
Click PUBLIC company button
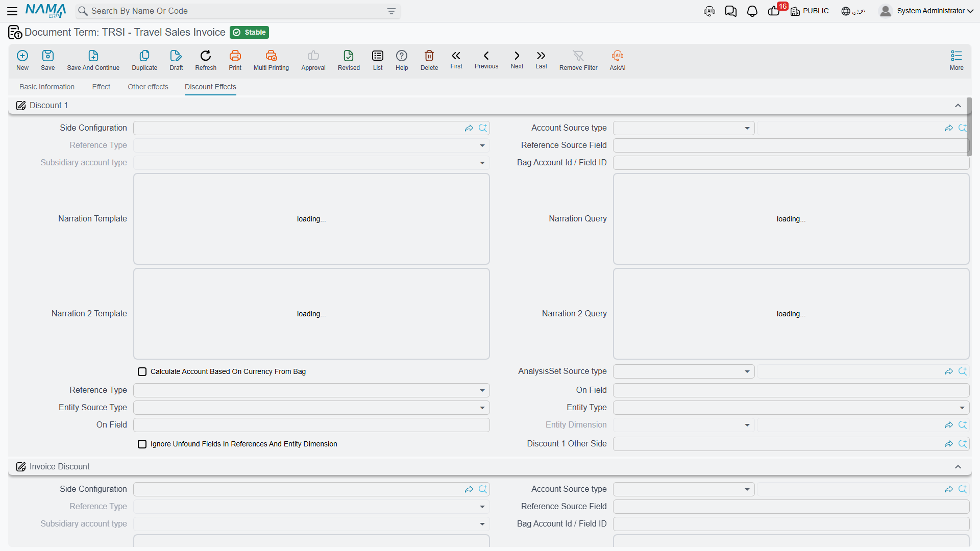click(810, 11)
